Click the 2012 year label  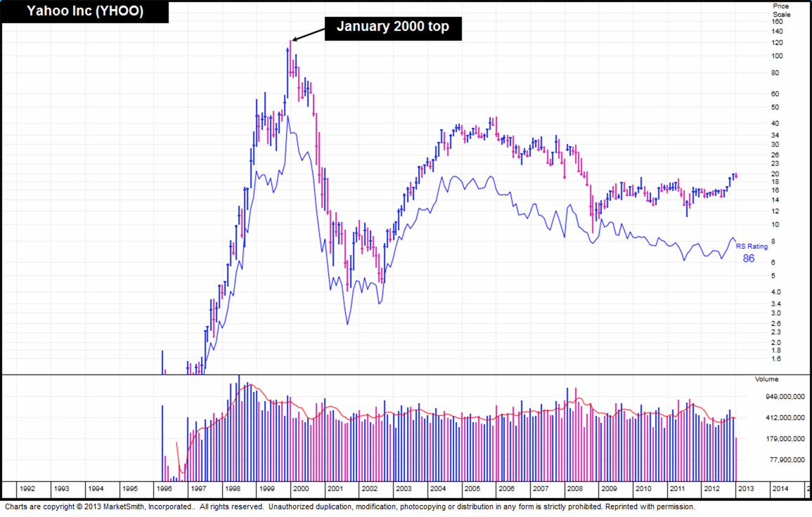711,488
